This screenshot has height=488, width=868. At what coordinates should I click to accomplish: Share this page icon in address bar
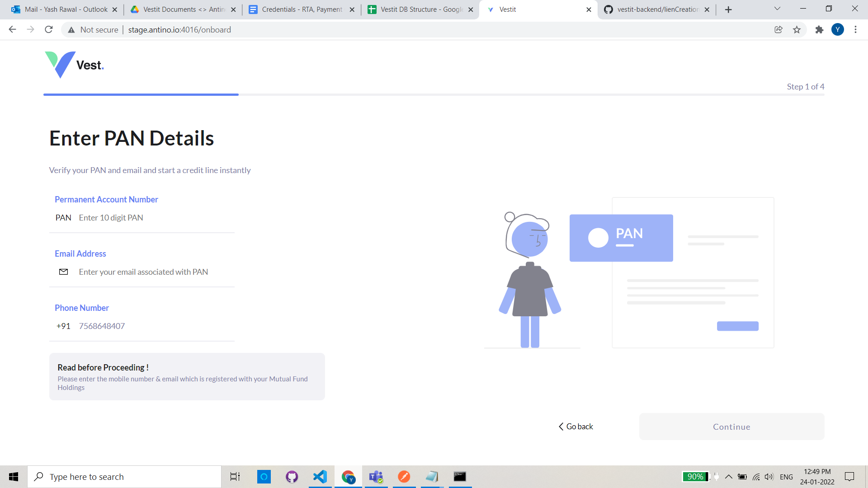click(778, 29)
